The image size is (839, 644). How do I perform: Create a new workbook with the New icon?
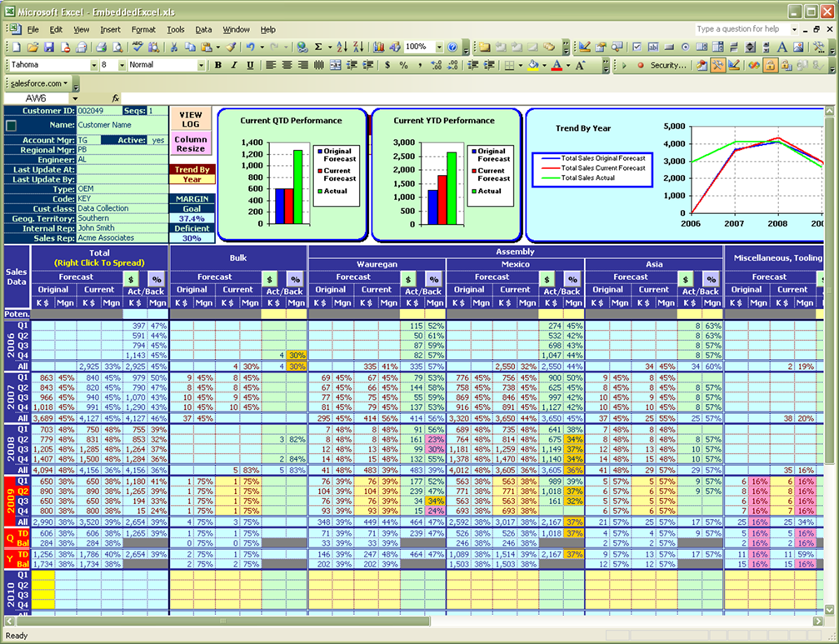pos(17,47)
